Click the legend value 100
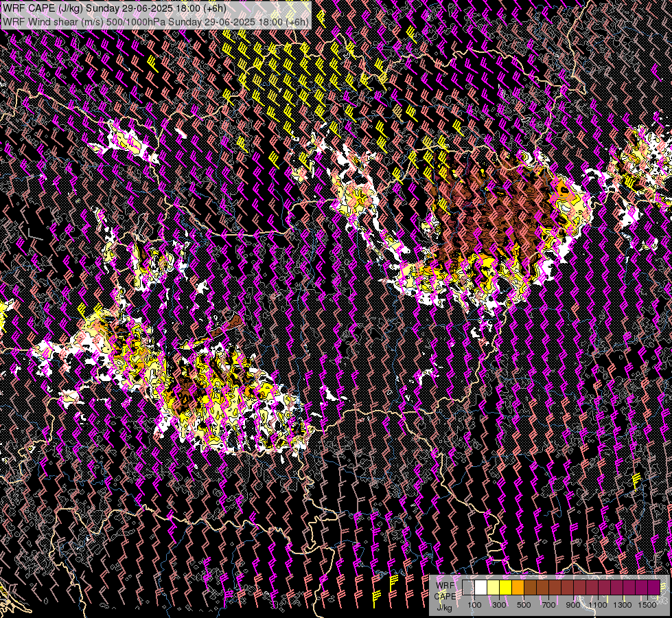Viewport: 672px width, 618px height. pos(474,605)
